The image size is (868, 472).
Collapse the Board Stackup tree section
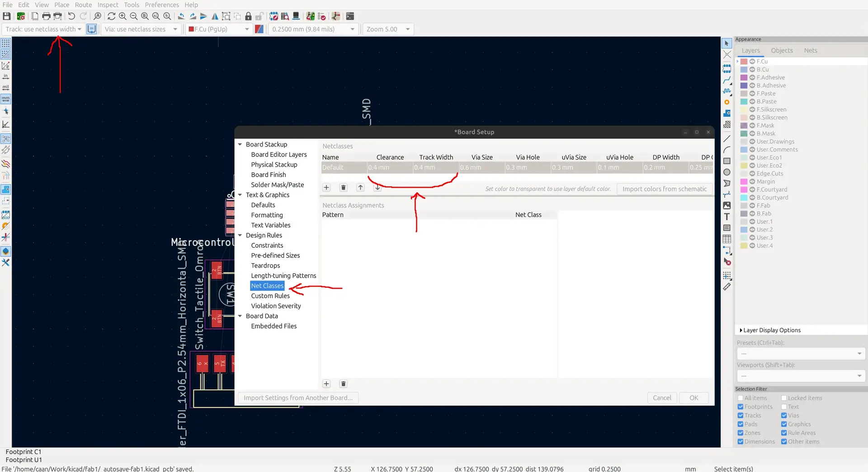[x=240, y=145]
